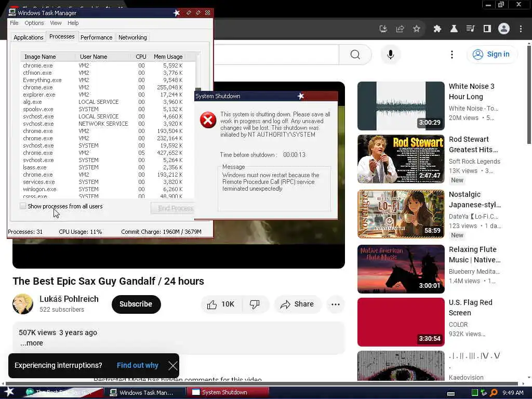Viewport: 532px width, 399px height.
Task: Click Find out why link
Action: point(137,365)
